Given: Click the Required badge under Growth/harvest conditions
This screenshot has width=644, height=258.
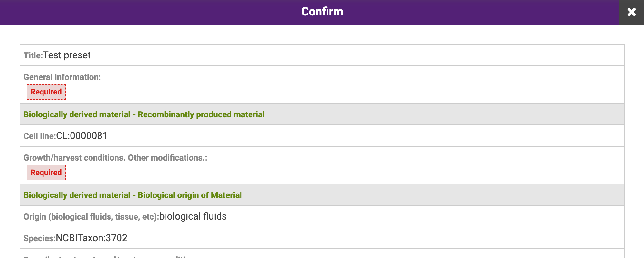Looking at the screenshot, I should pyautogui.click(x=46, y=173).
